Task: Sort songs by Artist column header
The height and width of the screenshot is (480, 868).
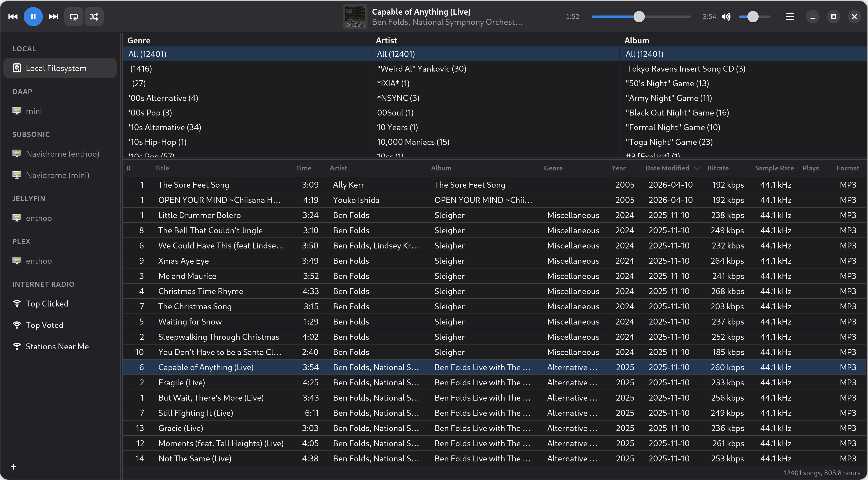Action: [x=377, y=168]
